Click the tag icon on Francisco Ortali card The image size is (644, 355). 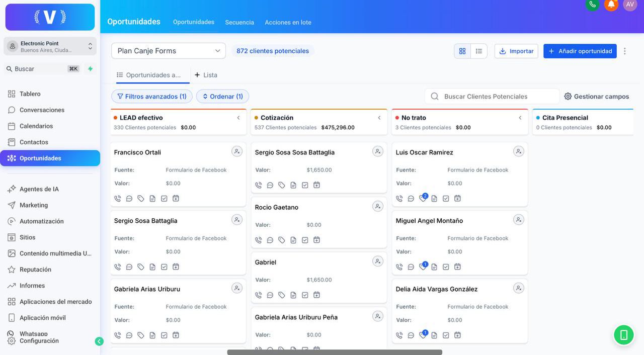click(x=141, y=199)
